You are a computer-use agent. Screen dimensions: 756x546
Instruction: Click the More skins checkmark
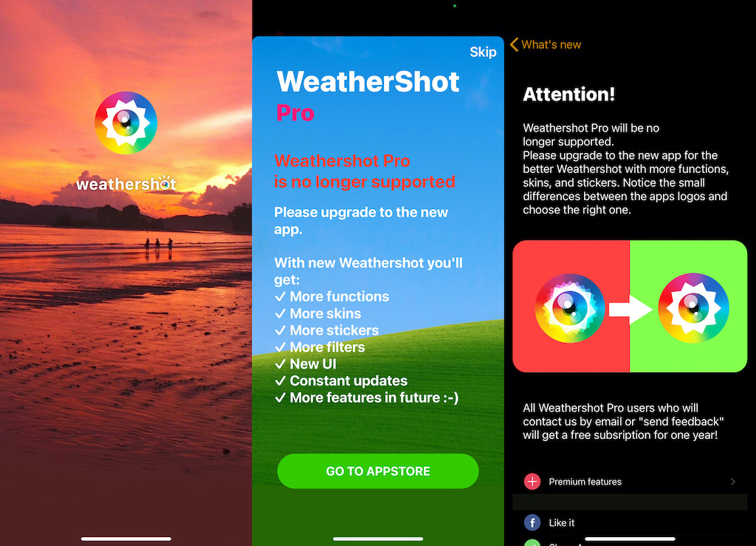(x=280, y=313)
